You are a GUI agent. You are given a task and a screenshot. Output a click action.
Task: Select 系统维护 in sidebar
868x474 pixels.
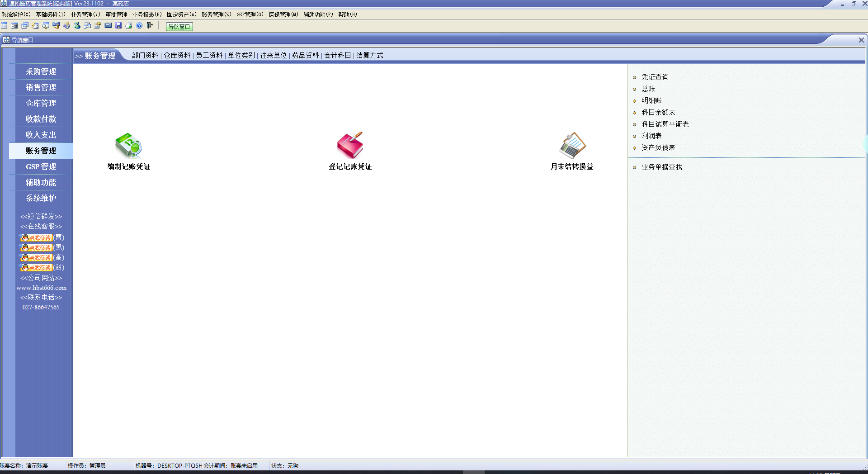(41, 198)
